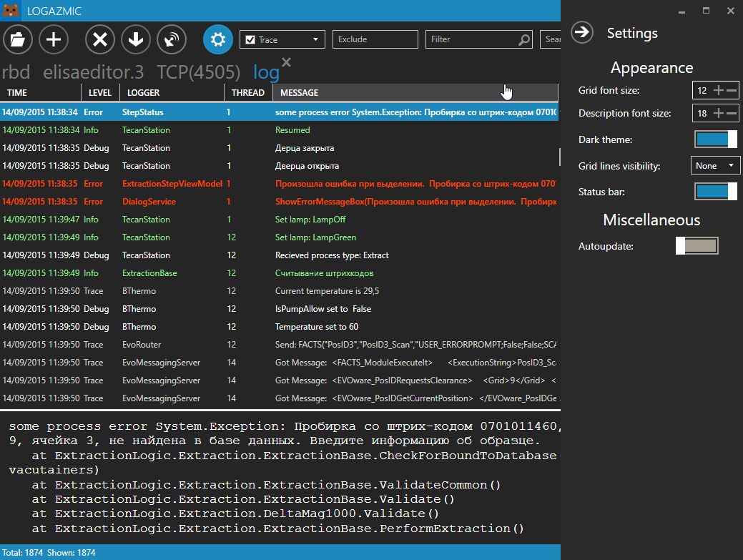This screenshot has height=560, width=743.
Task: Click the Exclude input field
Action: [375, 39]
